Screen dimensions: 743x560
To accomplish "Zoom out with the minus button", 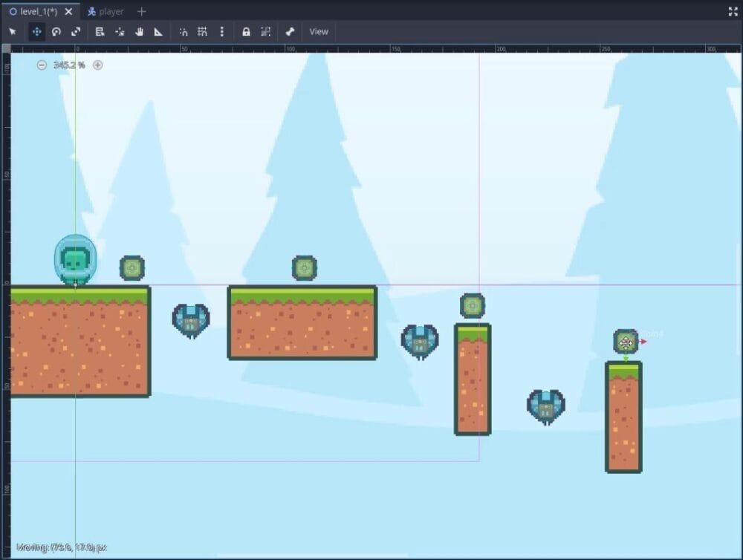I will point(42,65).
